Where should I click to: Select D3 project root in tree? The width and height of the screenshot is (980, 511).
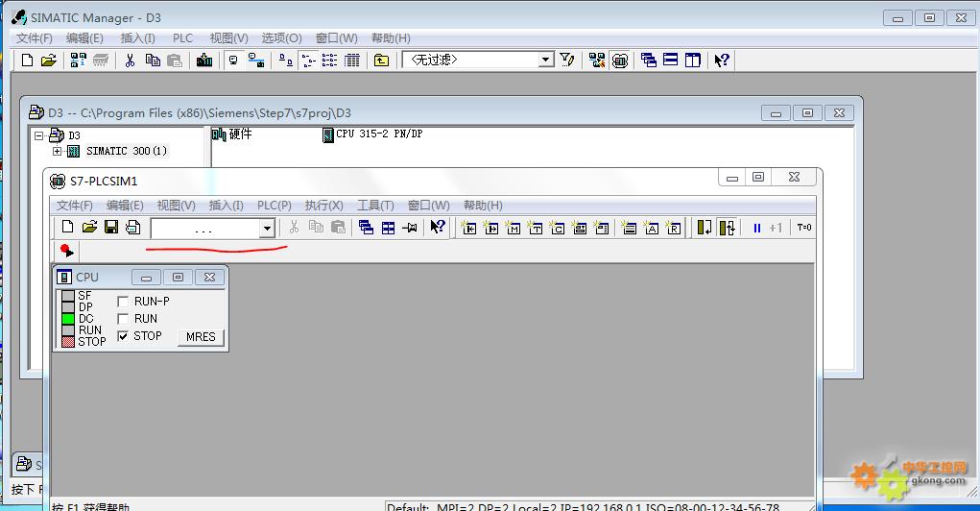[x=74, y=135]
